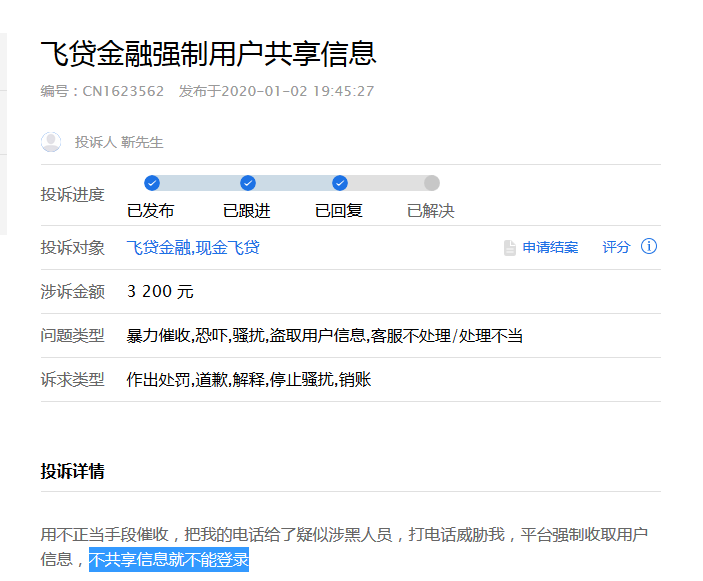This screenshot has height=581, width=703.
Task: Click the 已跟进 progress checkmark
Action: pos(248,183)
